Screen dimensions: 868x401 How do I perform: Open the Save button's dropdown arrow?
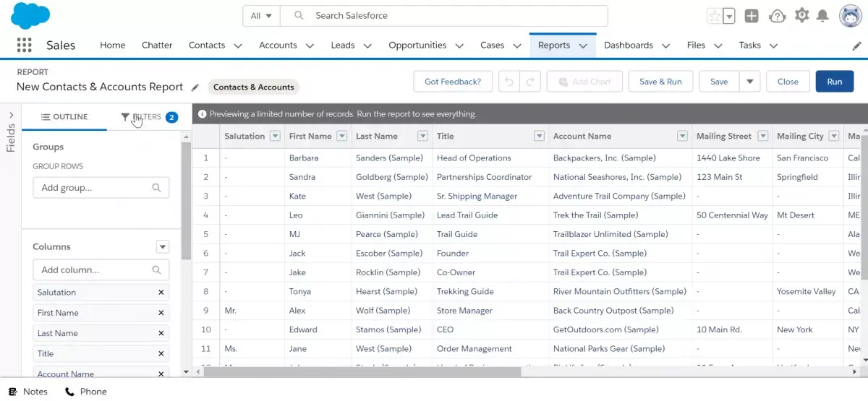749,82
